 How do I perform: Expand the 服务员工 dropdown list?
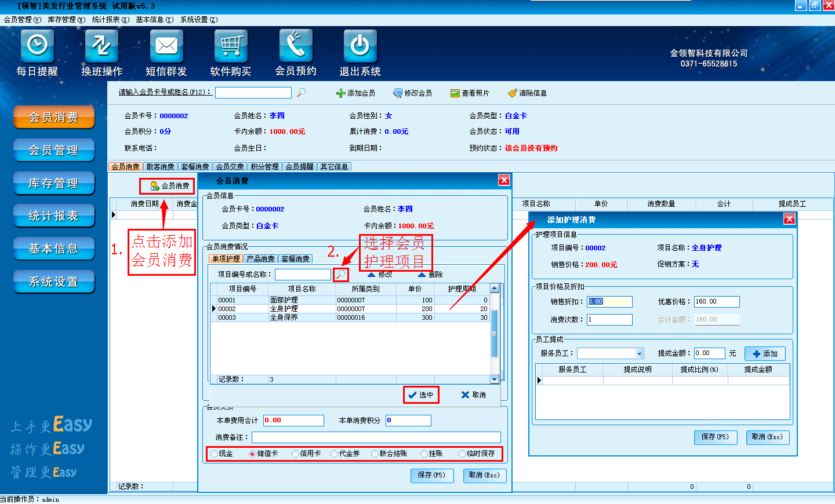[x=639, y=353]
